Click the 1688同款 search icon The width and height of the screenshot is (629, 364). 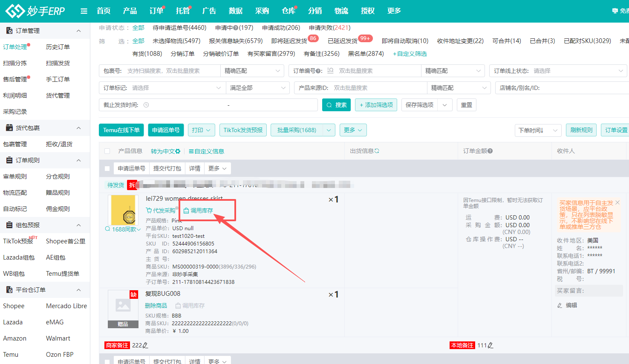point(107,229)
